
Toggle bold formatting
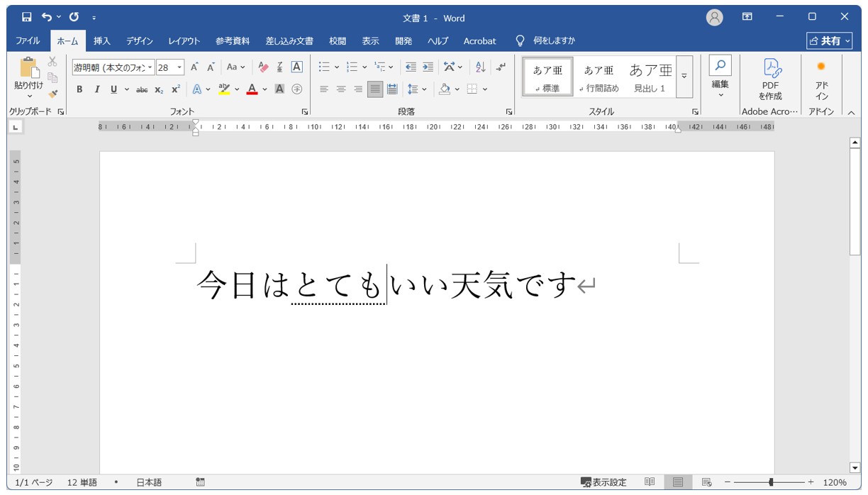tap(79, 89)
